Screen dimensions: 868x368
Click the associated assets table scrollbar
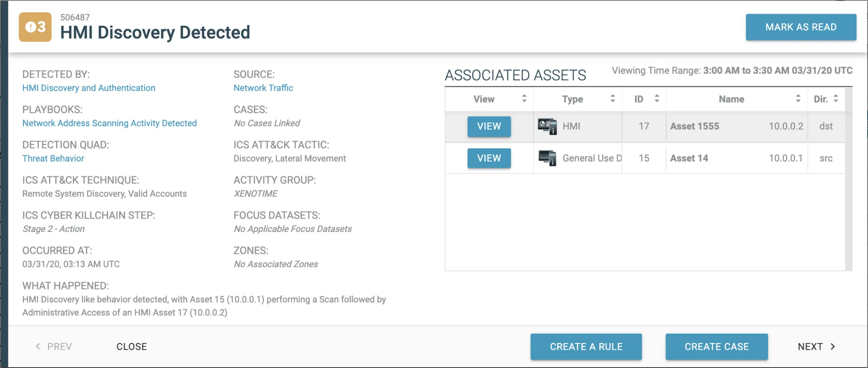[848, 179]
